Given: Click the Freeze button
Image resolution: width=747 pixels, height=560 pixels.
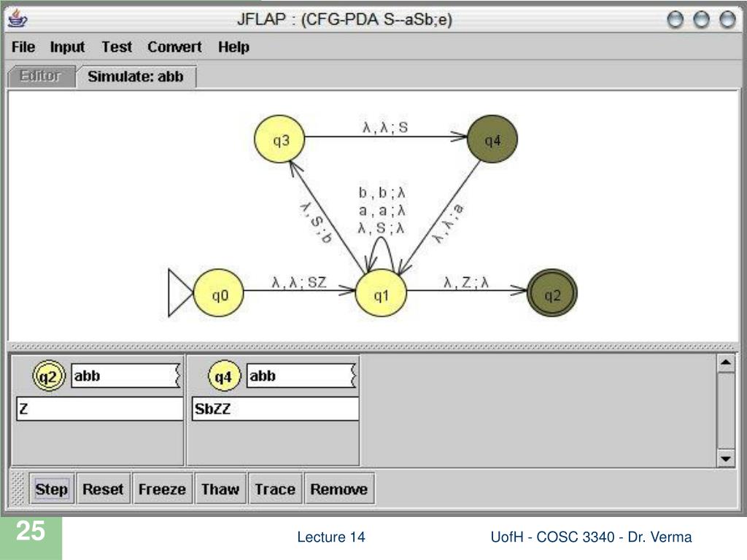Looking at the screenshot, I should 162,489.
